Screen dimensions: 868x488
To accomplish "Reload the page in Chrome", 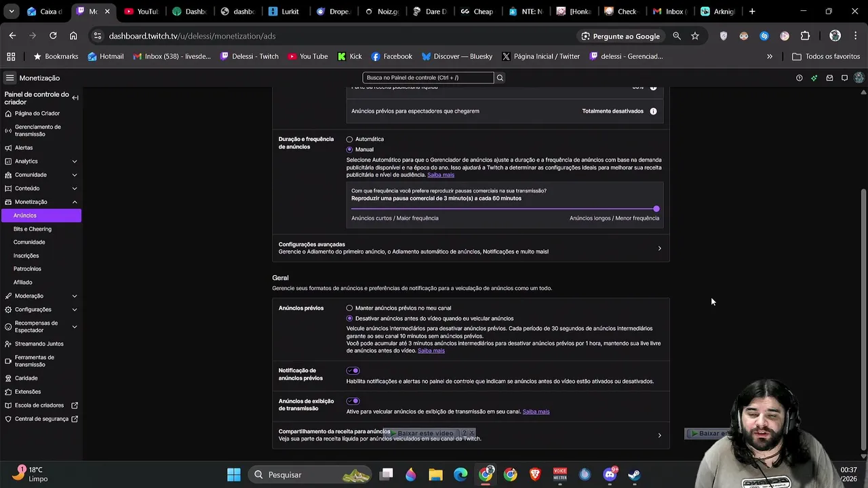I will click(x=53, y=36).
